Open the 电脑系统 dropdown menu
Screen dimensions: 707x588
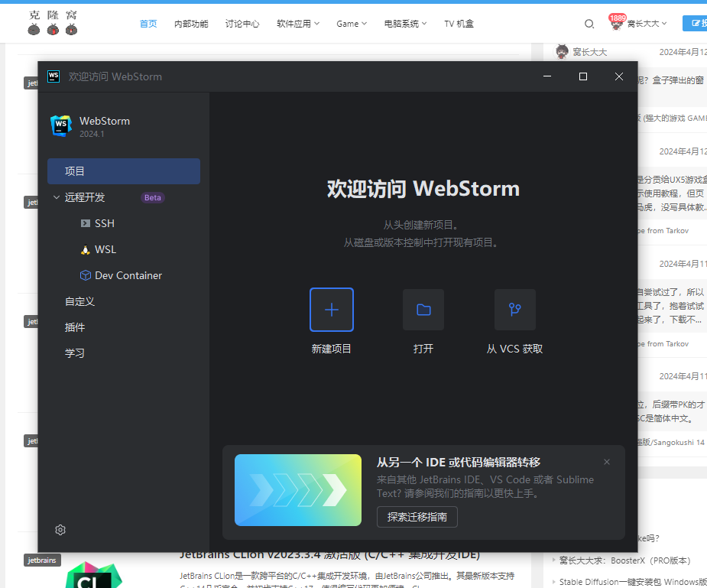tap(405, 24)
